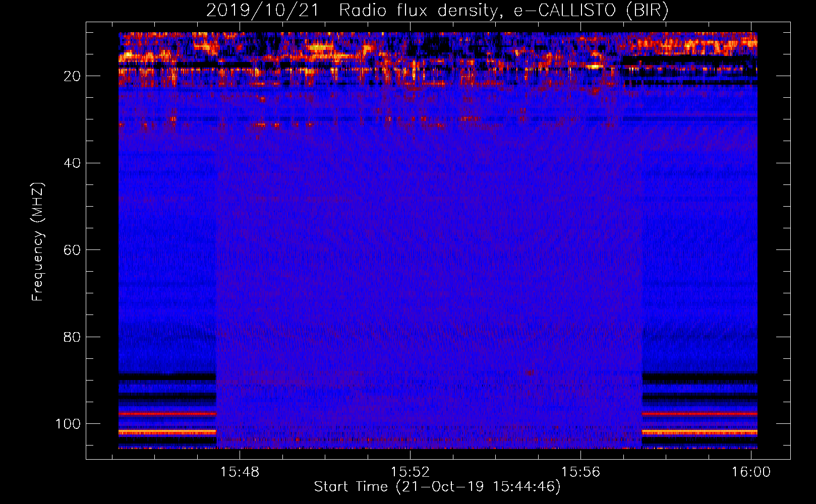This screenshot has height=504, width=816.
Task: Click the 20 MHz frequency tick label
Action: pyautogui.click(x=72, y=76)
